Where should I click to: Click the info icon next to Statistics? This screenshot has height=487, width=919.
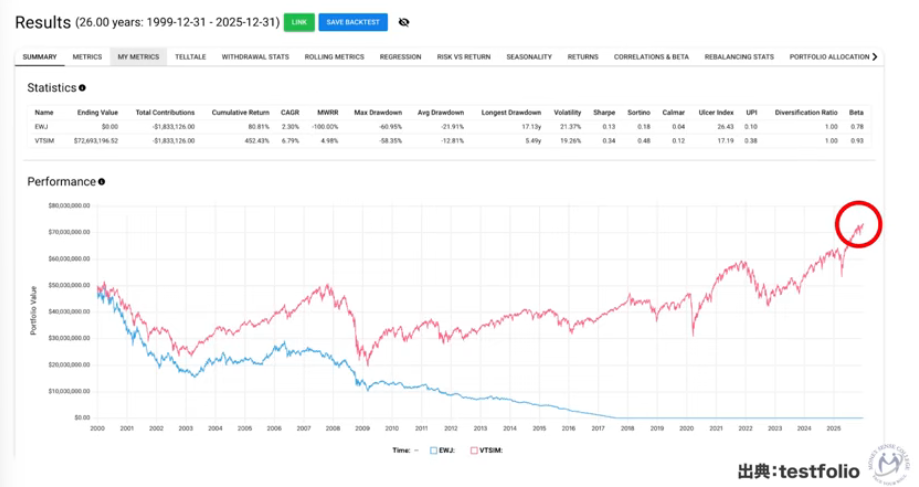[x=82, y=88]
